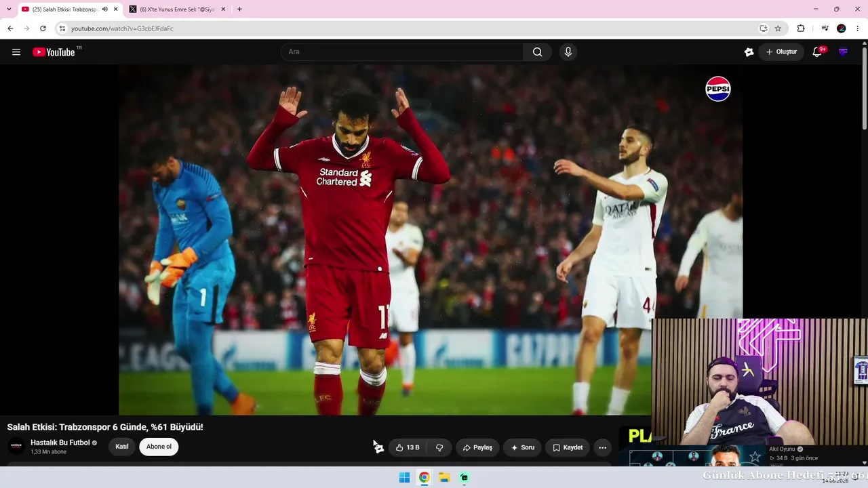
Task: Like the video with thumbs-up button
Action: (408, 447)
